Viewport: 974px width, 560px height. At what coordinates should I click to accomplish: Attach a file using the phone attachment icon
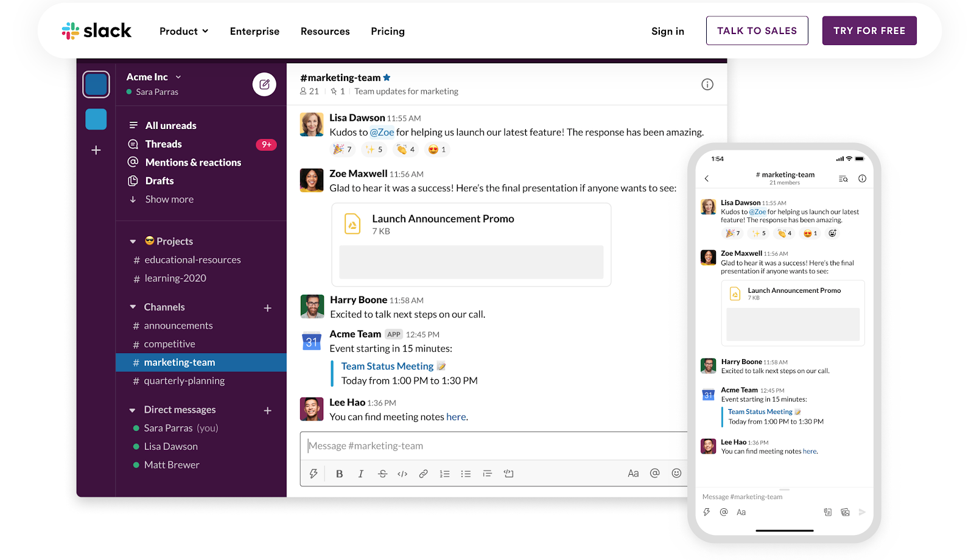[x=828, y=513]
